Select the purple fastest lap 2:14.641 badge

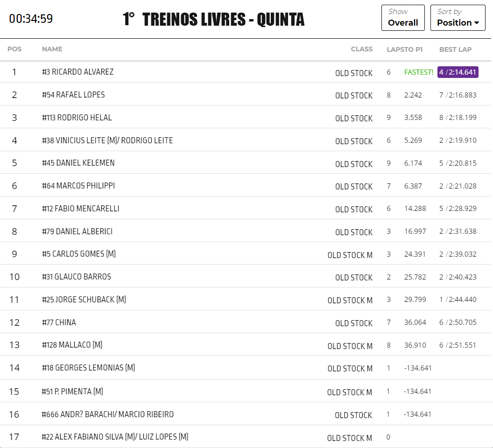click(x=458, y=72)
